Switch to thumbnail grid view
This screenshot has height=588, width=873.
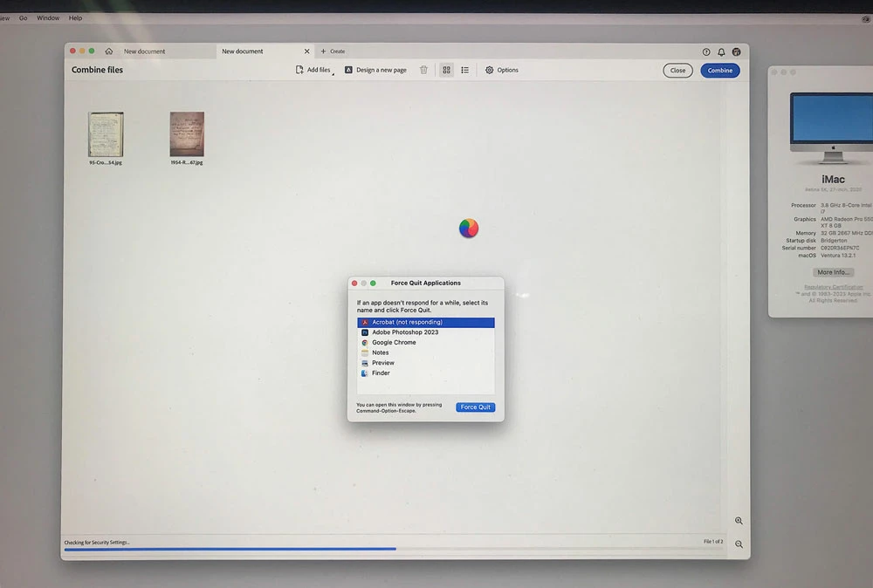(446, 70)
